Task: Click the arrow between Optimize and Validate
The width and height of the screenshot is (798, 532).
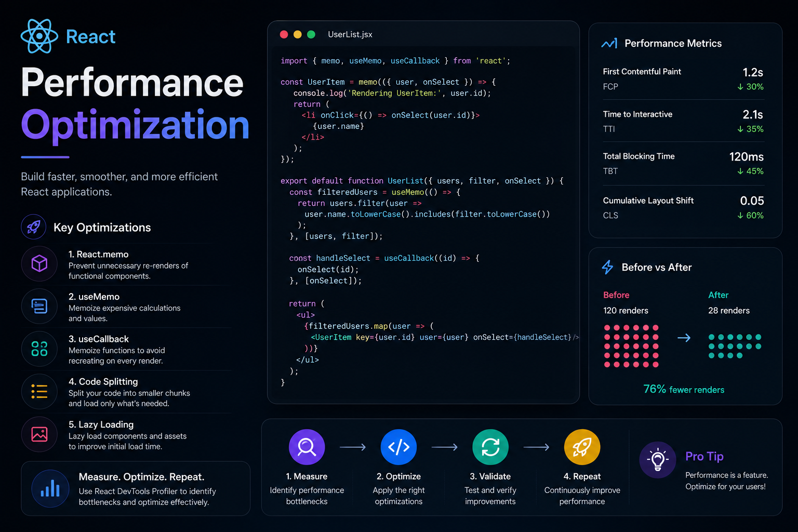Action: pos(445,447)
